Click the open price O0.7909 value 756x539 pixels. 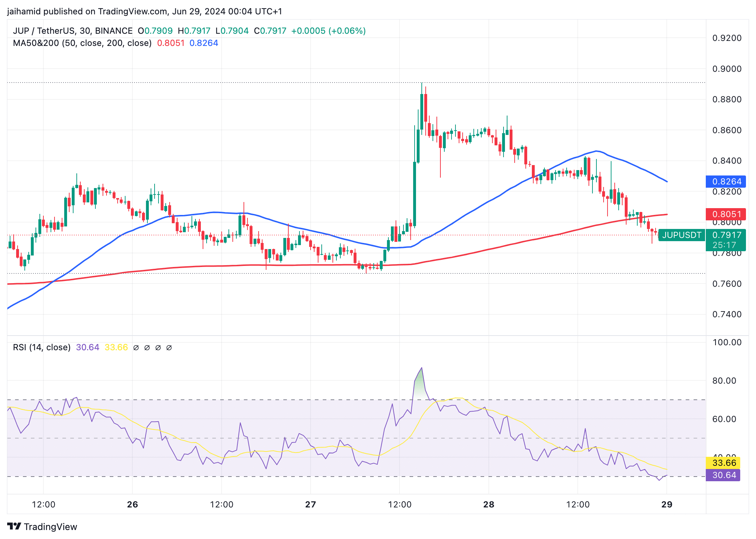(155, 31)
